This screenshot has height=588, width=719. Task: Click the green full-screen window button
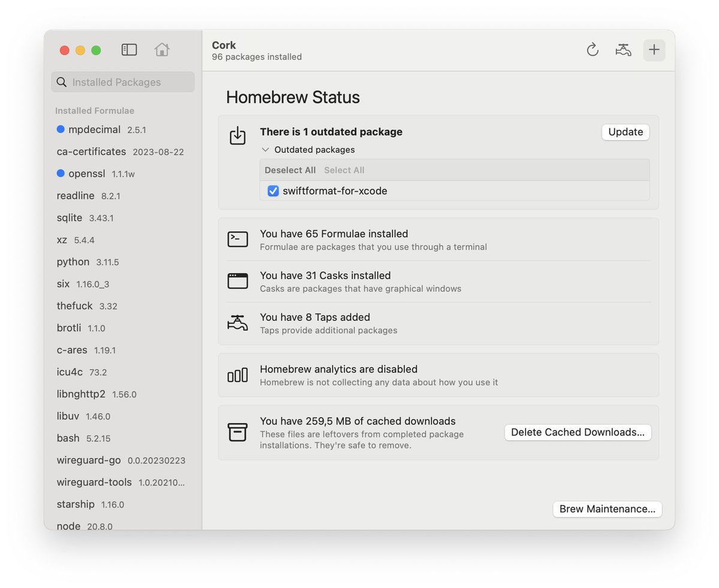[x=96, y=50]
